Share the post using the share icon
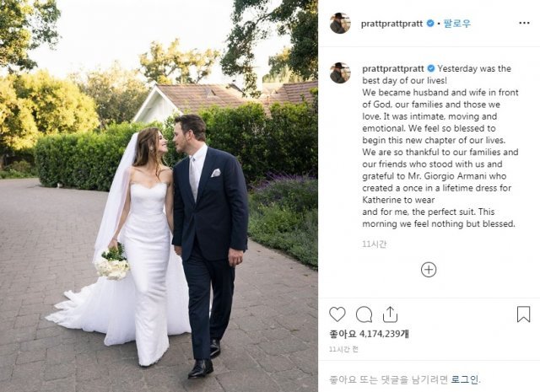Viewport: 540px width, 392px height. 390,314
